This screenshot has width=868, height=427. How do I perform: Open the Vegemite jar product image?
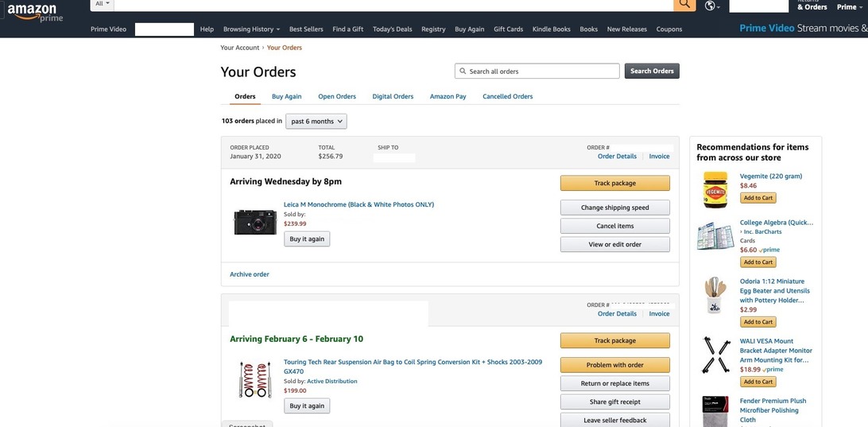pyautogui.click(x=715, y=189)
